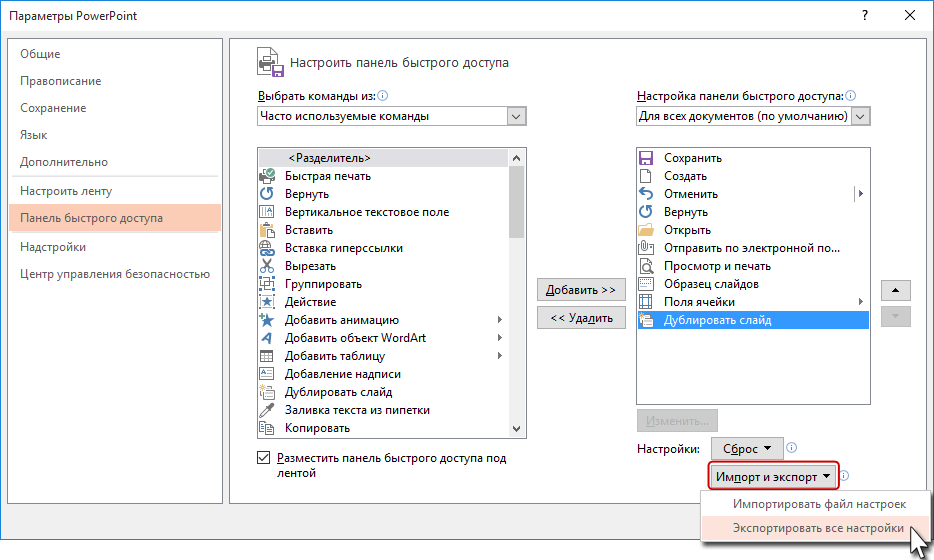
Task: Open the 'Дополнительно' options category
Action: tap(115, 162)
